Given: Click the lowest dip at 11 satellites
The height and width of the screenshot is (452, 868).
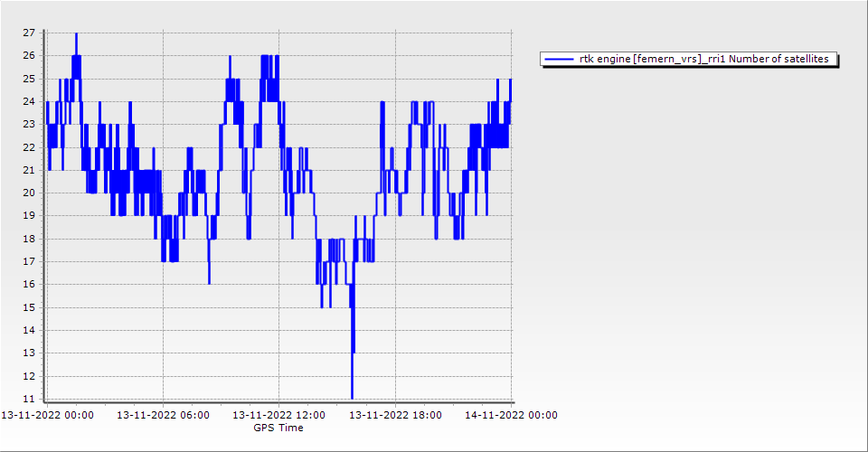Looking at the screenshot, I should point(352,397).
